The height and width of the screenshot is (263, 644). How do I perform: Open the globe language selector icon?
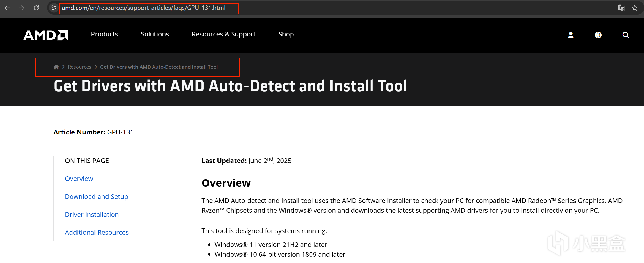pyautogui.click(x=598, y=35)
